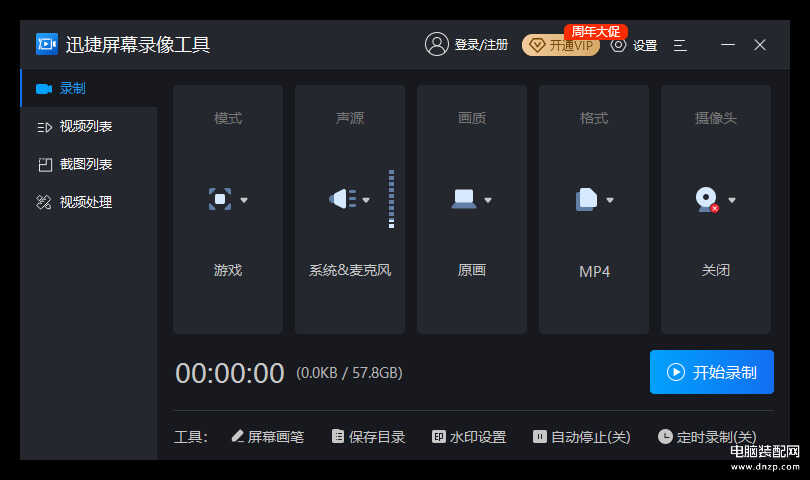810x480 pixels.
Task: Click the 摄像头 card header
Action: pos(715,118)
